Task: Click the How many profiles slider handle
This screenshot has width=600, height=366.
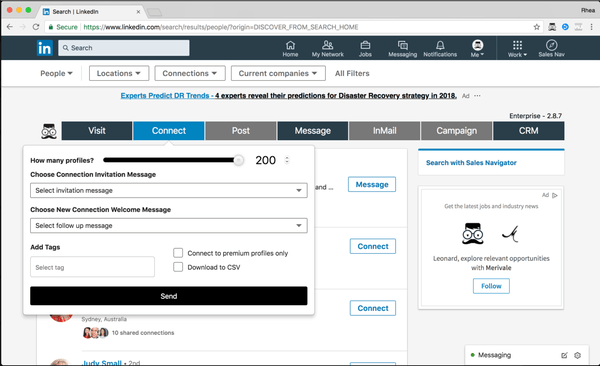Action: [x=238, y=160]
